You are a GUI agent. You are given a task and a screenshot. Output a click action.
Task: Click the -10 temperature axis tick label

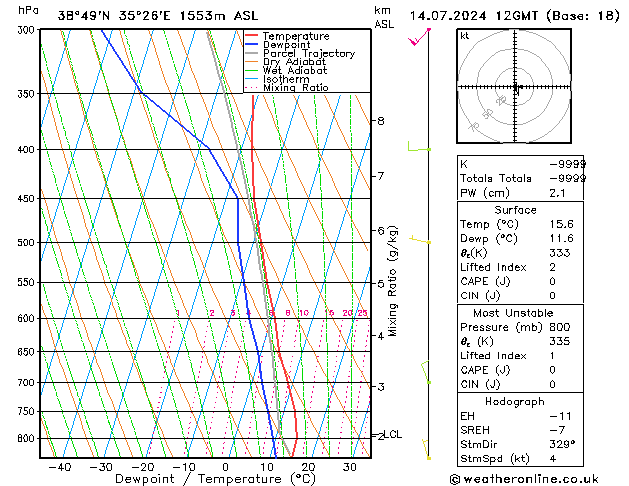[x=184, y=467]
